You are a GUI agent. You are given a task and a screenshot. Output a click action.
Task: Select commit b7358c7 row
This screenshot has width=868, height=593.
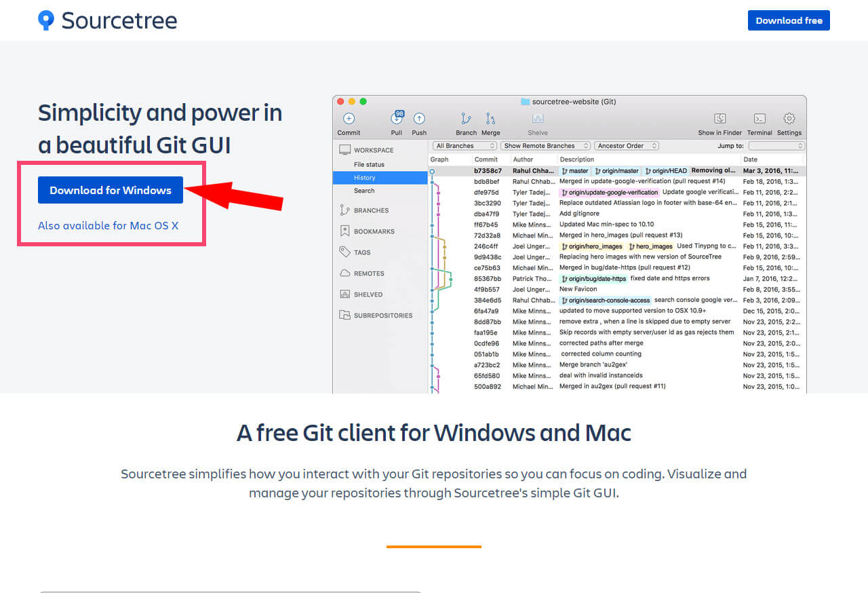click(x=617, y=171)
